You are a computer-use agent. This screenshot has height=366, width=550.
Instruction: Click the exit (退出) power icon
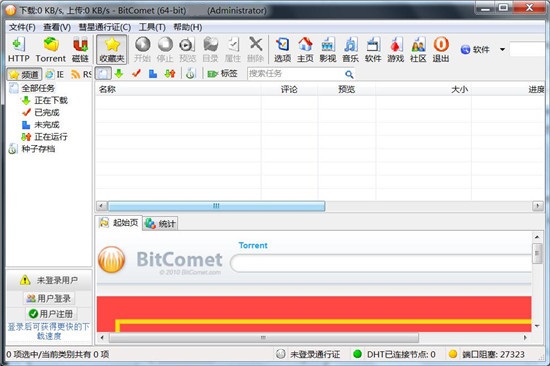pyautogui.click(x=441, y=49)
